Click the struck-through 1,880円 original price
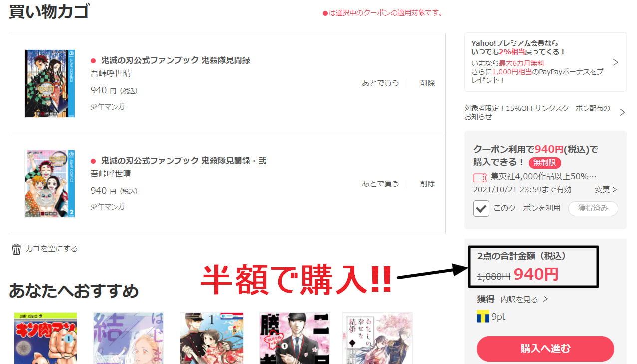Image resolution: width=637 pixels, height=364 pixels. (493, 276)
